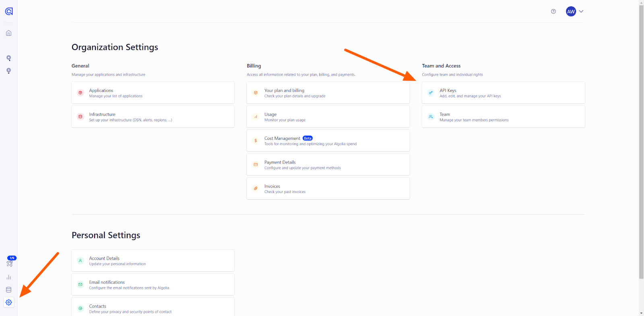Open the Contacts privacy and security card

153,307
